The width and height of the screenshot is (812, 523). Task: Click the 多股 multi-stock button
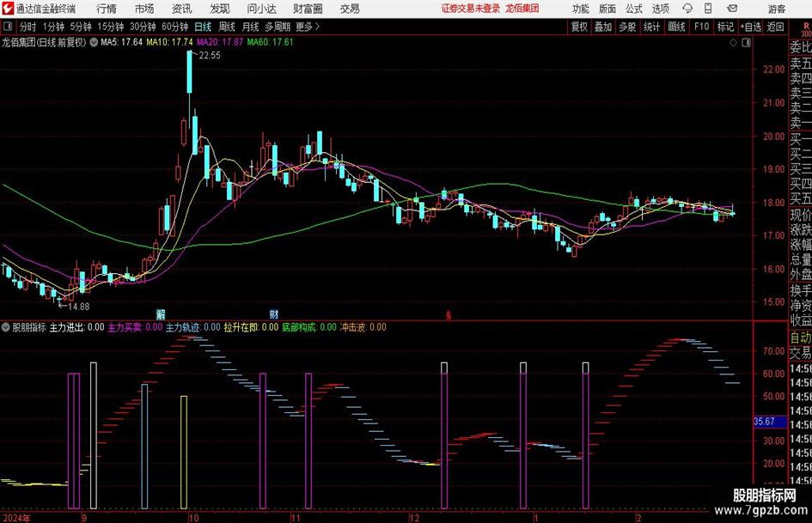coord(627,27)
